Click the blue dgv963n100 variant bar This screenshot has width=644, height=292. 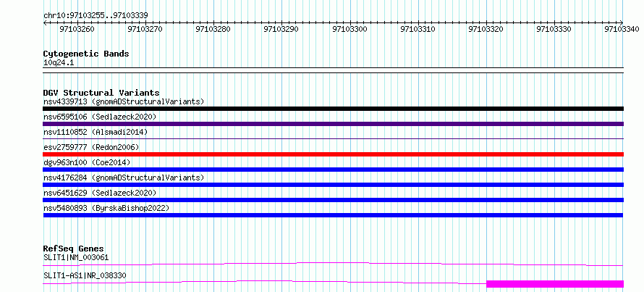click(x=334, y=170)
